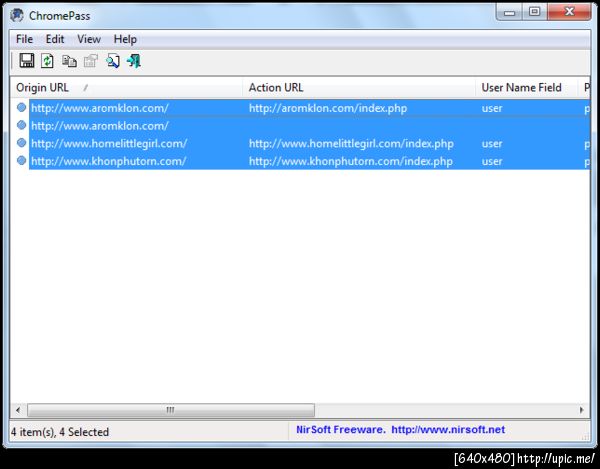600x469 pixels.
Task: Click the khonphutorn.com/index.php action URL cell
Action: 351,161
